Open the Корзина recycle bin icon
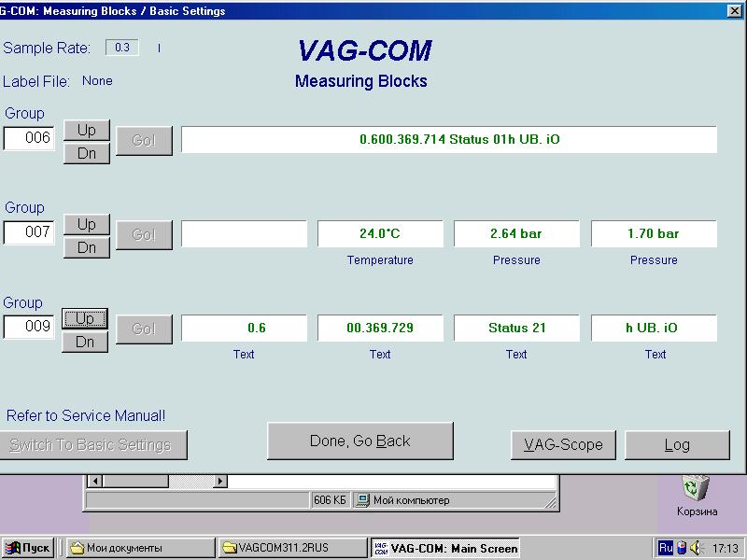Screen dimensions: 747x560 click(x=697, y=488)
